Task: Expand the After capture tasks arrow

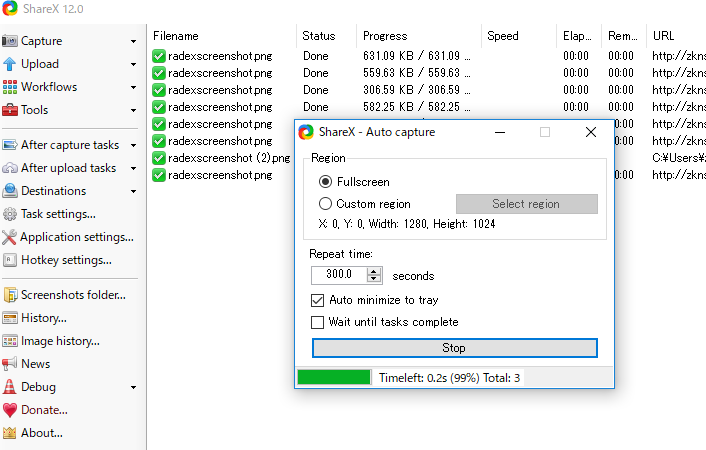Action: coord(133,145)
